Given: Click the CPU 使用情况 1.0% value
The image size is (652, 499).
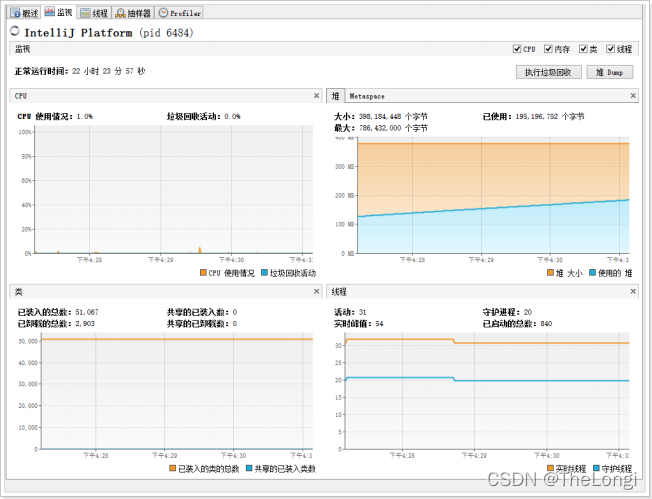Looking at the screenshot, I should [x=84, y=116].
